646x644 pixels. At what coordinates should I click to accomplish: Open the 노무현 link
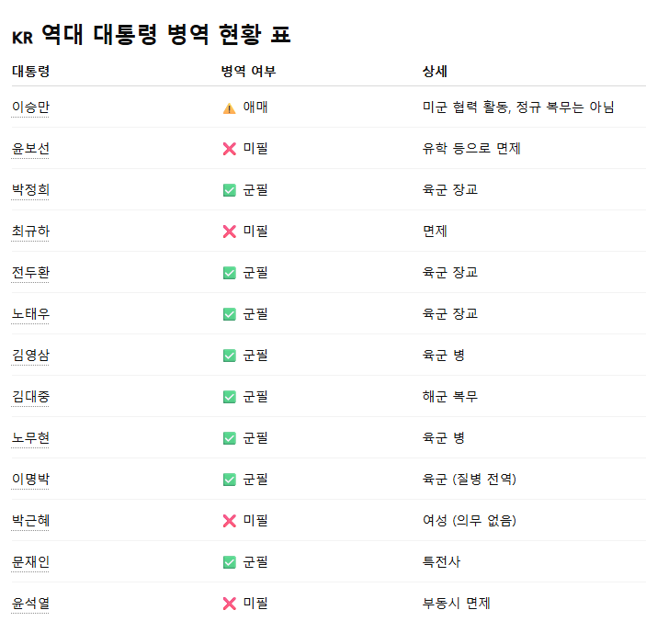point(30,437)
